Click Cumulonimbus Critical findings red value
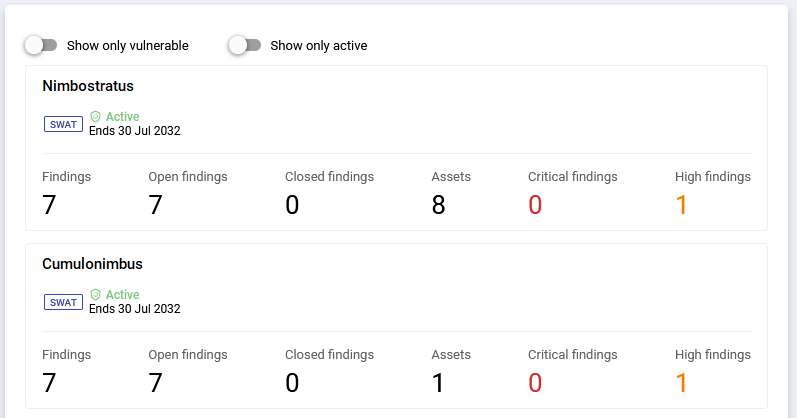 [x=535, y=383]
